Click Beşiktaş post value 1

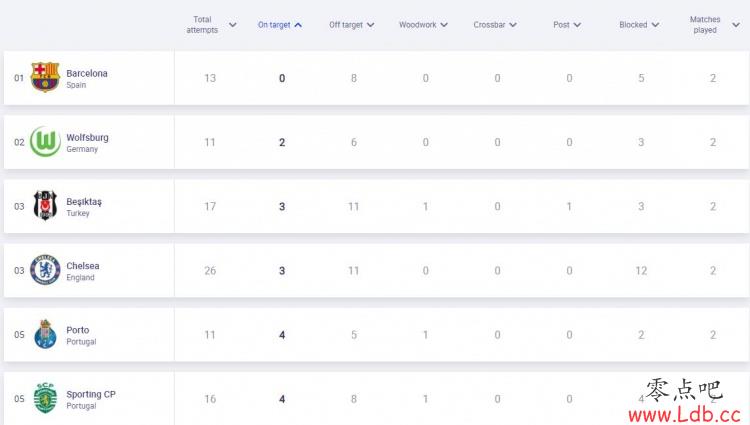click(569, 206)
